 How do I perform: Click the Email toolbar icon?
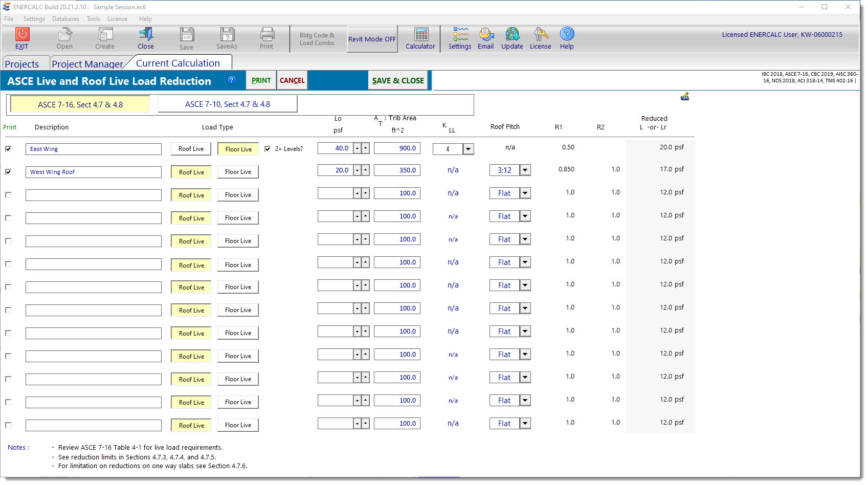pyautogui.click(x=485, y=34)
